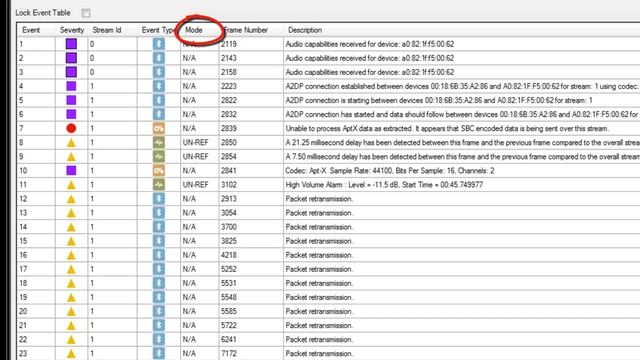This screenshot has width=640, height=360.
Task: Click the Bluetooth event type icon in row 6
Action: pos(159,114)
